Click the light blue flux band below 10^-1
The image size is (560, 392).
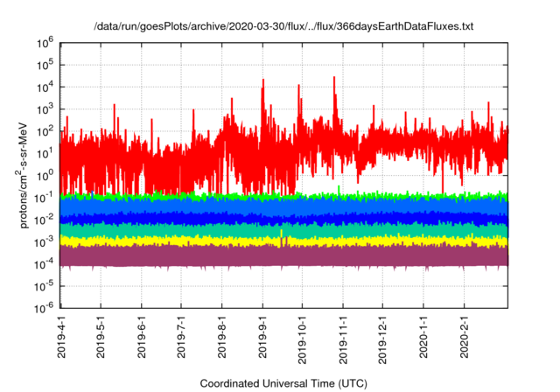[x=283, y=206]
